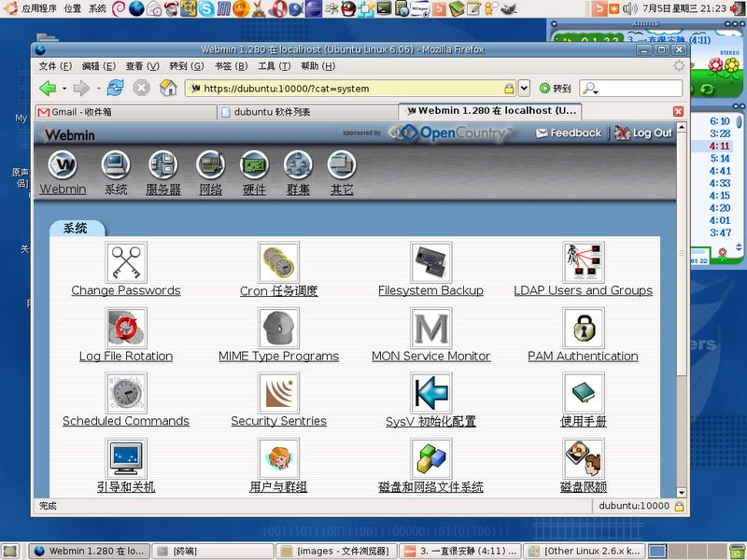Open the Scheduled Commands clock icon

click(x=126, y=393)
